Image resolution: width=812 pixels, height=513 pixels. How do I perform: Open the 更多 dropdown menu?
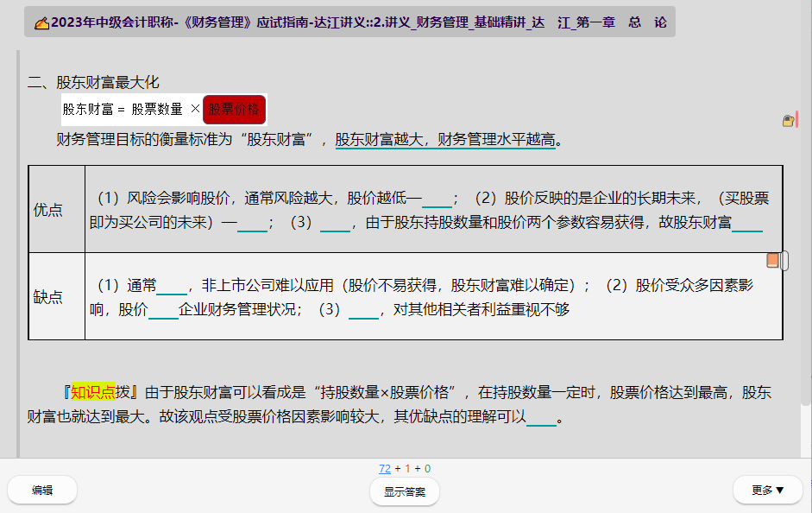coord(768,491)
